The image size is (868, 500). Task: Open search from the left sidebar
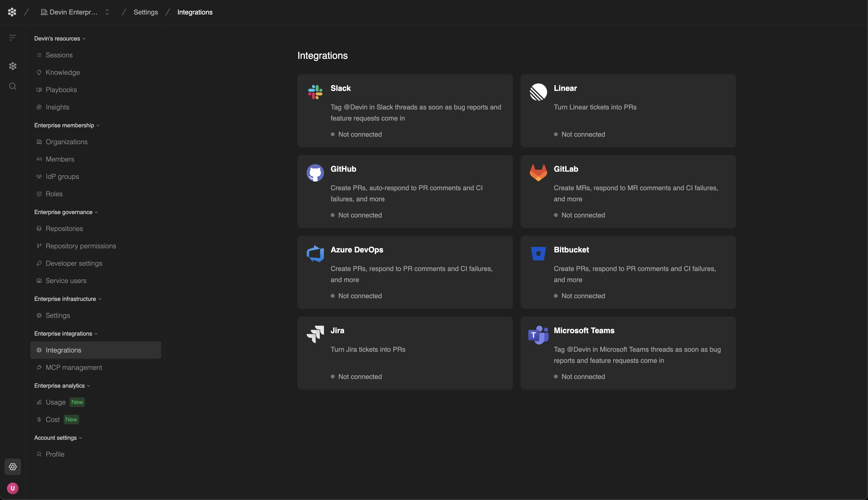click(13, 86)
